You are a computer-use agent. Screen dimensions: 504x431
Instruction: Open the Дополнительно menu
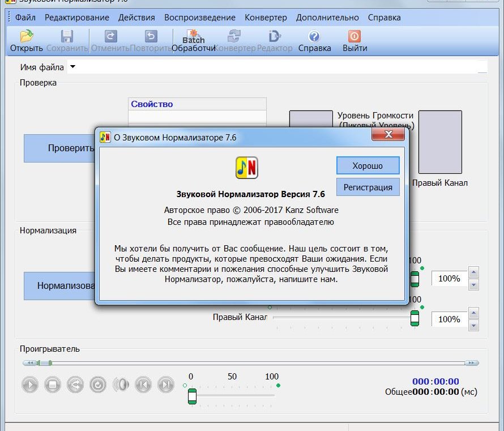point(327,18)
